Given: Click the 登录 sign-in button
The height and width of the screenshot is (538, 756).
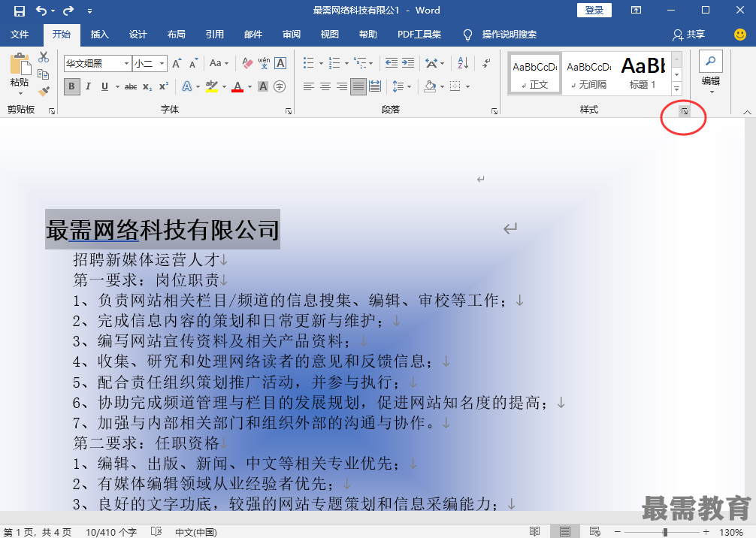Looking at the screenshot, I should tap(594, 10).
